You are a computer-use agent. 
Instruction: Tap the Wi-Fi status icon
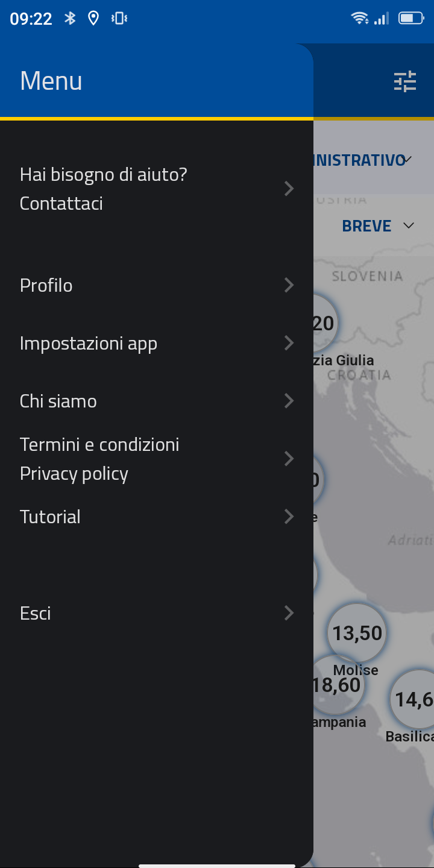[360, 19]
